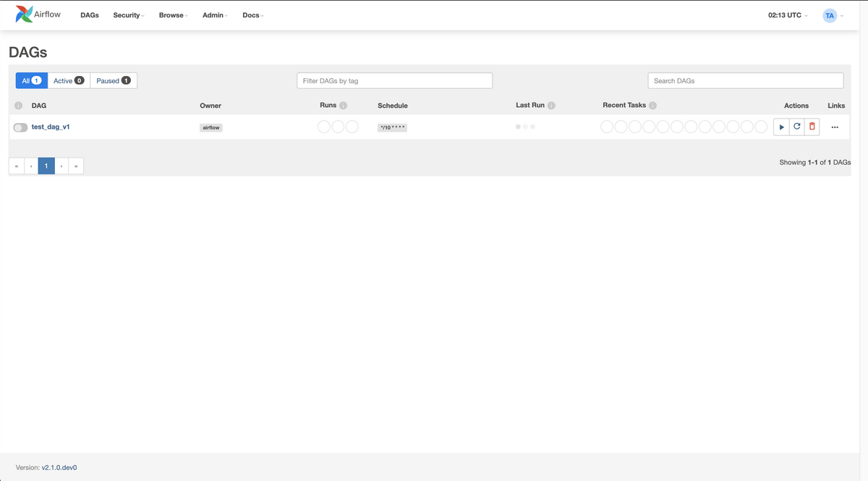Open the test_dag_v1 DAG link
The width and height of the screenshot is (868, 481).
[51, 127]
